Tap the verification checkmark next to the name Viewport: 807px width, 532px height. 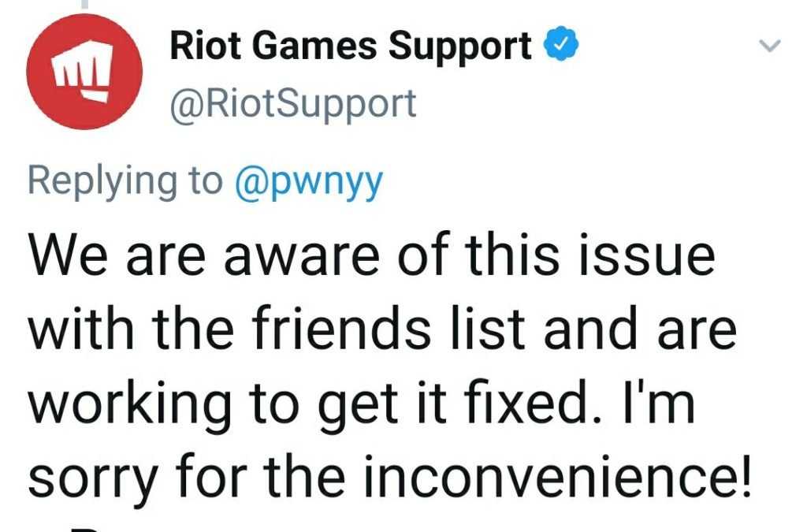[562, 46]
